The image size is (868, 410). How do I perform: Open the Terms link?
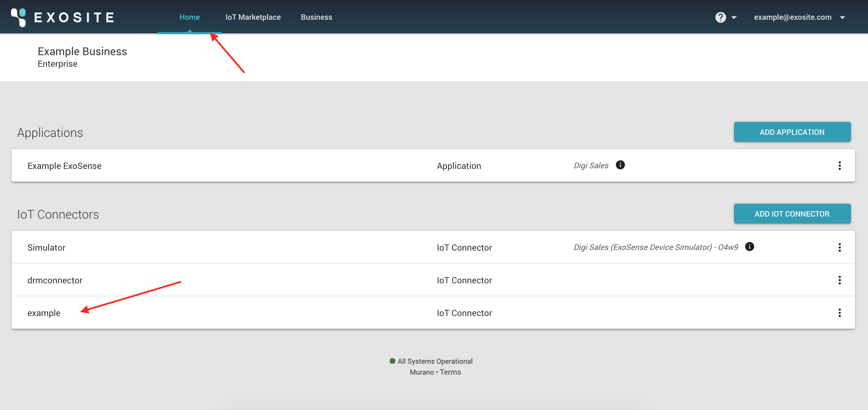tap(450, 372)
